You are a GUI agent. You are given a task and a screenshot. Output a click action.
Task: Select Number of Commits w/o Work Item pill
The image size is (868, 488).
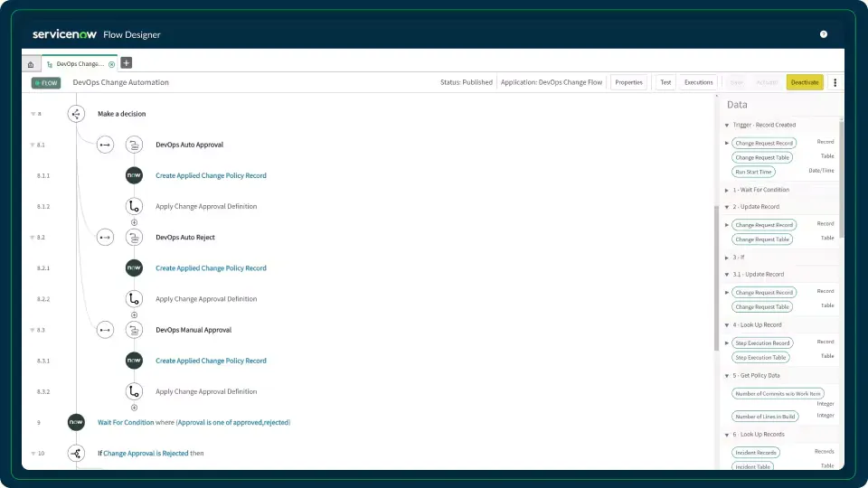click(x=778, y=394)
